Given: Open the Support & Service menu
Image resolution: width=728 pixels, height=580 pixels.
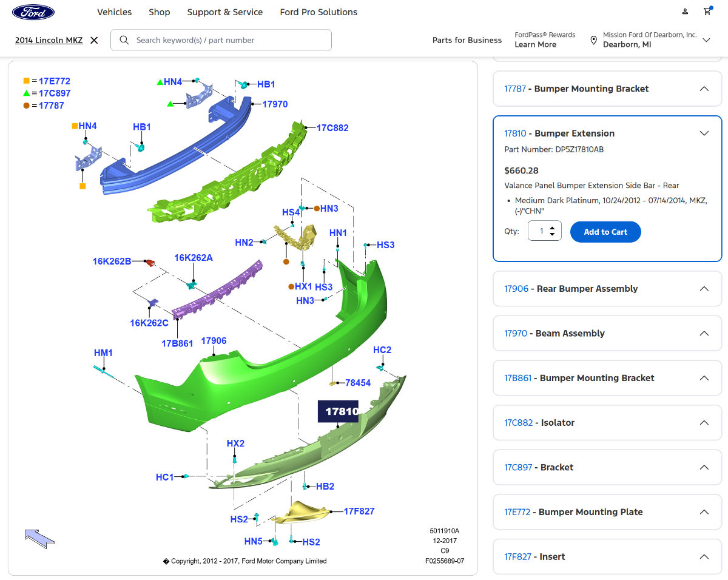Looking at the screenshot, I should (224, 12).
